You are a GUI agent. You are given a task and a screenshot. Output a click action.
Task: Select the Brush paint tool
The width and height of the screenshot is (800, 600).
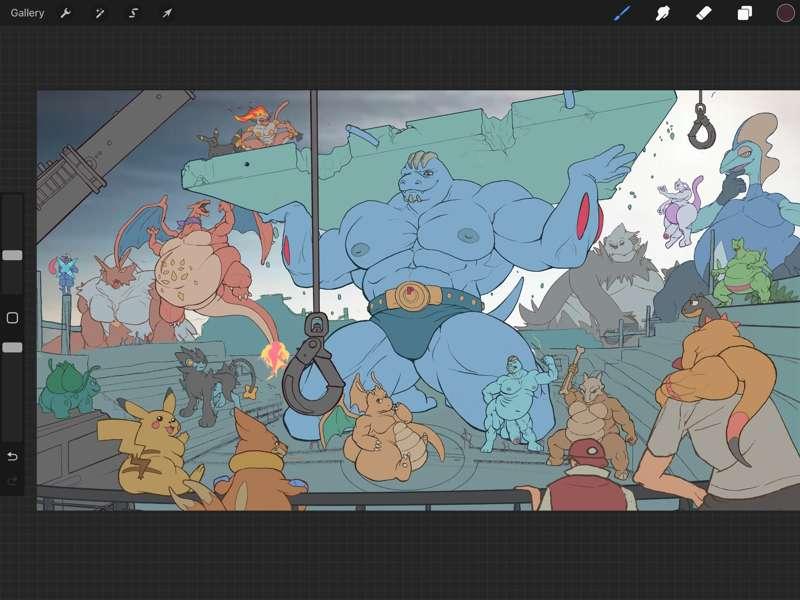tap(622, 13)
